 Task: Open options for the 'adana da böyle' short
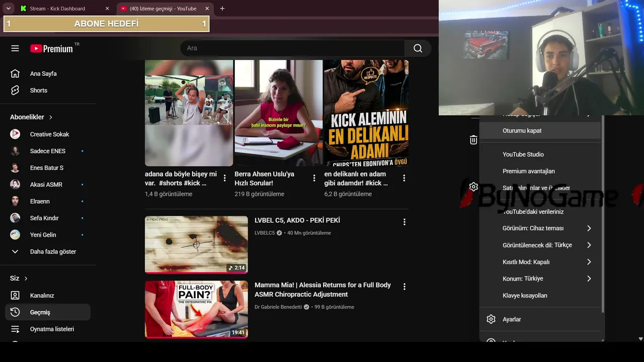224,178
